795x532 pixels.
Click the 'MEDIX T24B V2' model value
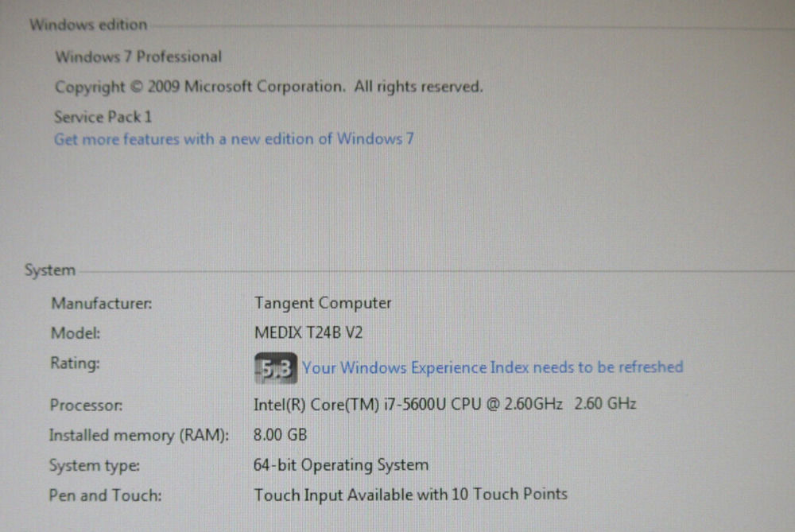308,332
